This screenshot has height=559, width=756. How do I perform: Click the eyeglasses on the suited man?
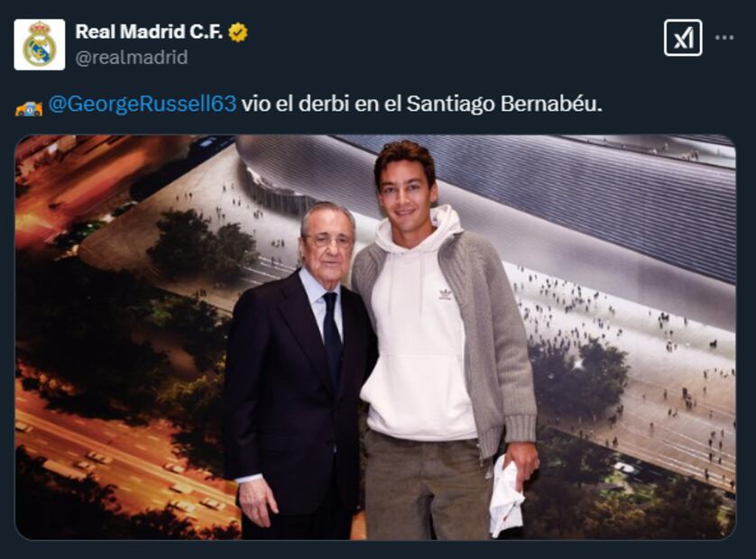coord(327,240)
